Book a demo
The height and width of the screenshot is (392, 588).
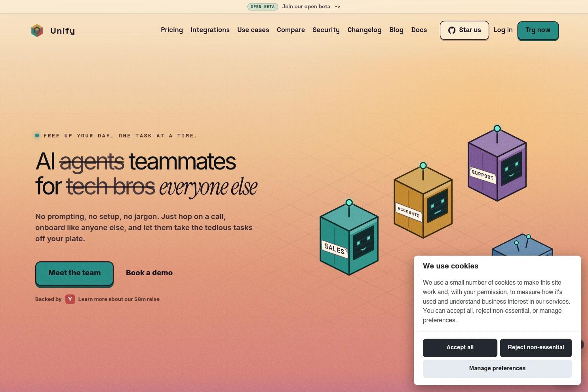pos(149,273)
